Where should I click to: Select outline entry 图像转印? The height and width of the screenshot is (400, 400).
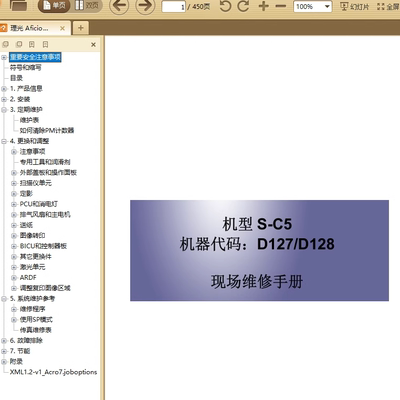tap(32, 236)
